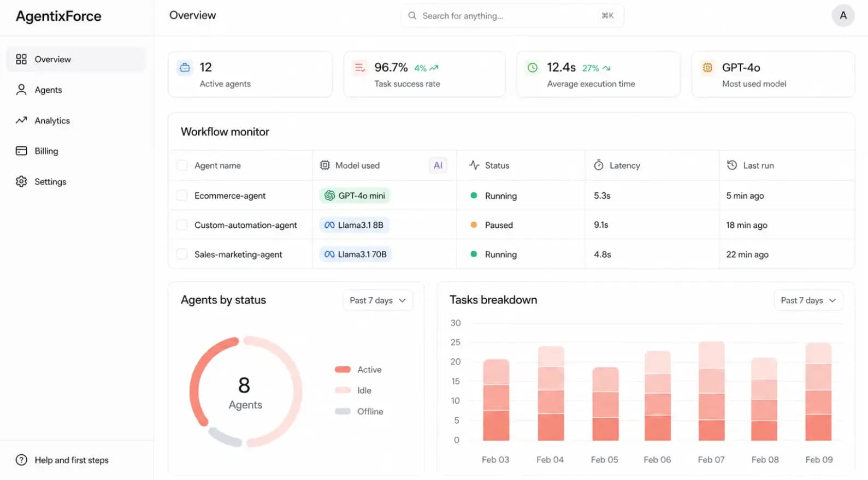Open Help and first steps
This screenshot has width=868, height=480.
click(62, 460)
